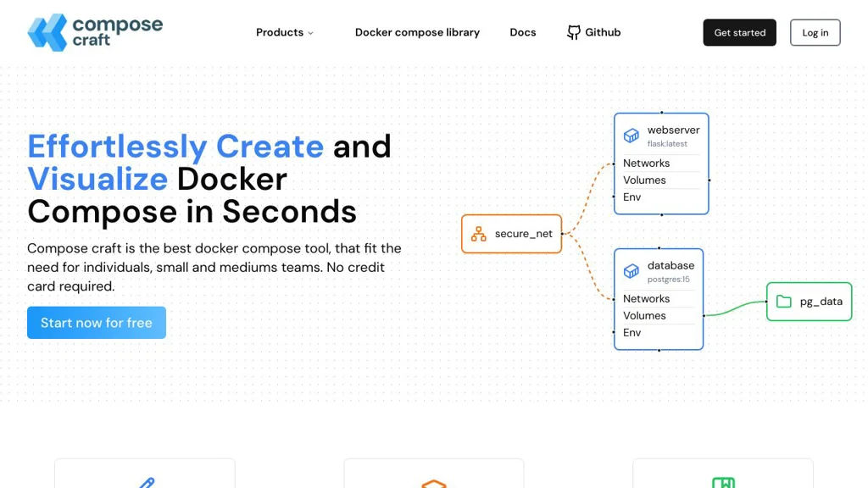
Task: Select the webserver node title
Action: tap(673, 130)
